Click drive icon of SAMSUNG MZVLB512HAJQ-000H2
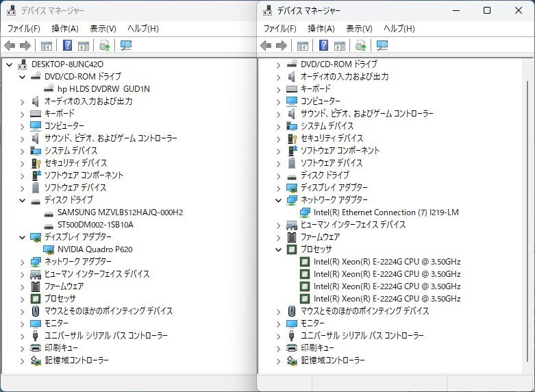The height and width of the screenshot is (392, 535). pos(49,214)
